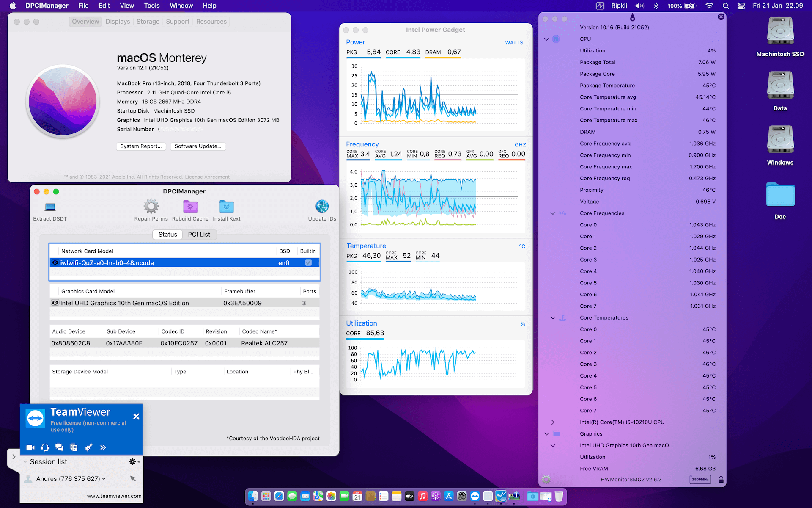Viewport: 812px width, 508px height.
Task: Switch to PCI List tab in DPCIManager
Action: (x=199, y=235)
